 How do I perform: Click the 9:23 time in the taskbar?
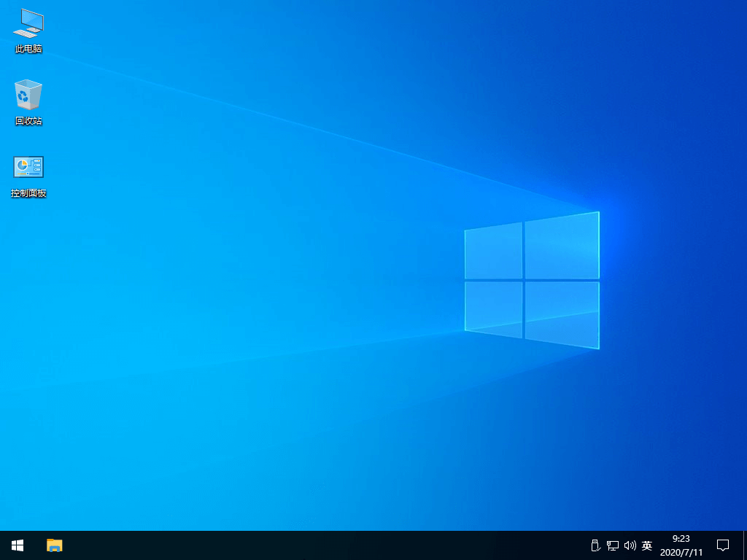681,539
